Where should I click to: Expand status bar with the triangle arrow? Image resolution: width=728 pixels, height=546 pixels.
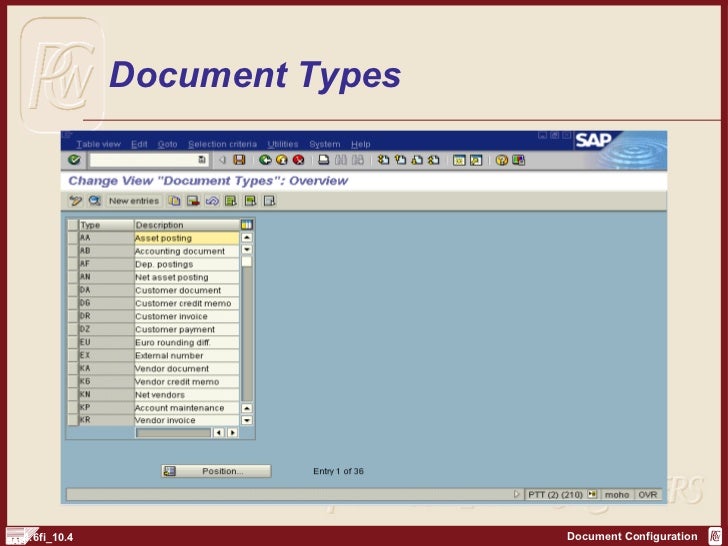(x=517, y=494)
